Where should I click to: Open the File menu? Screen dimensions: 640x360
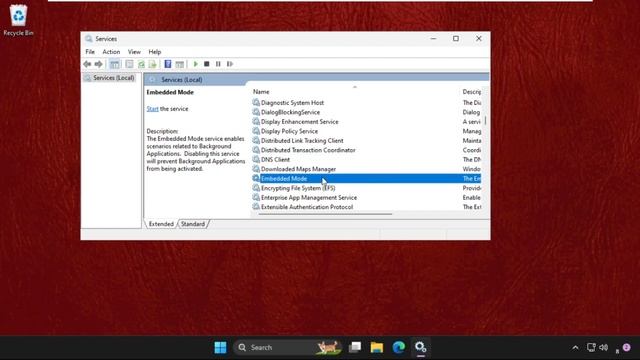(90, 52)
